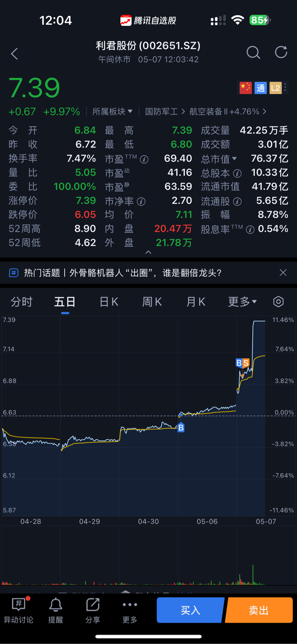Tap 振幅 value 8.78%
Viewport: 297px width, 644px height.
(x=273, y=215)
